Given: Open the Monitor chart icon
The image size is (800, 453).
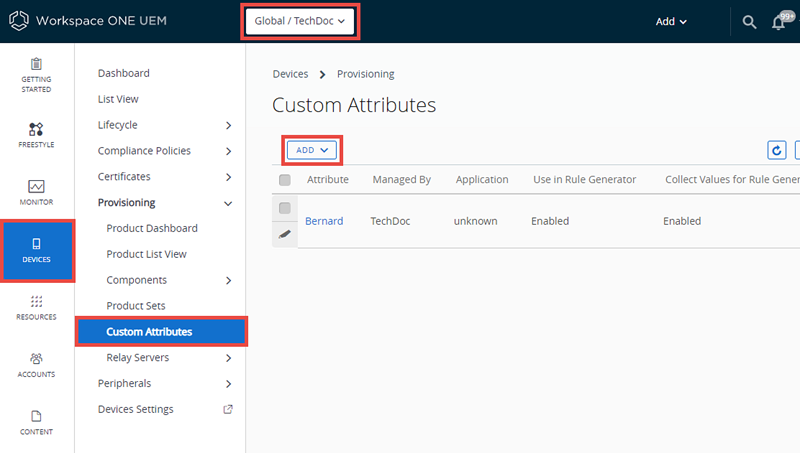Looking at the screenshot, I should (36, 186).
